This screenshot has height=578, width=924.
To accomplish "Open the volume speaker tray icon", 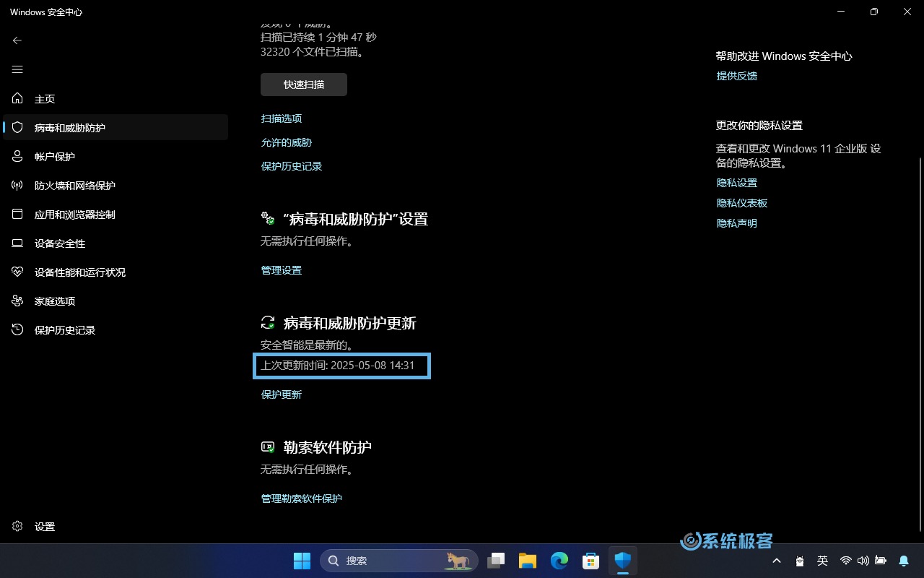I will 863,561.
